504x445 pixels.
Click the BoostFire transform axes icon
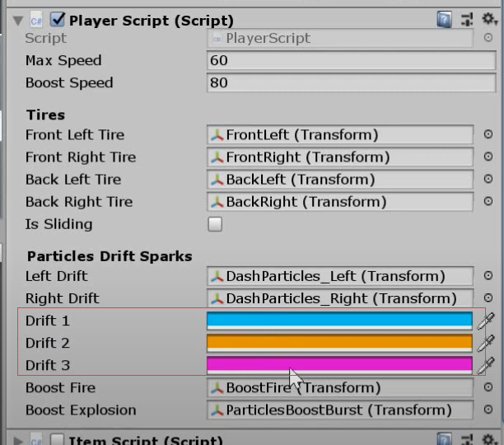[x=217, y=388]
